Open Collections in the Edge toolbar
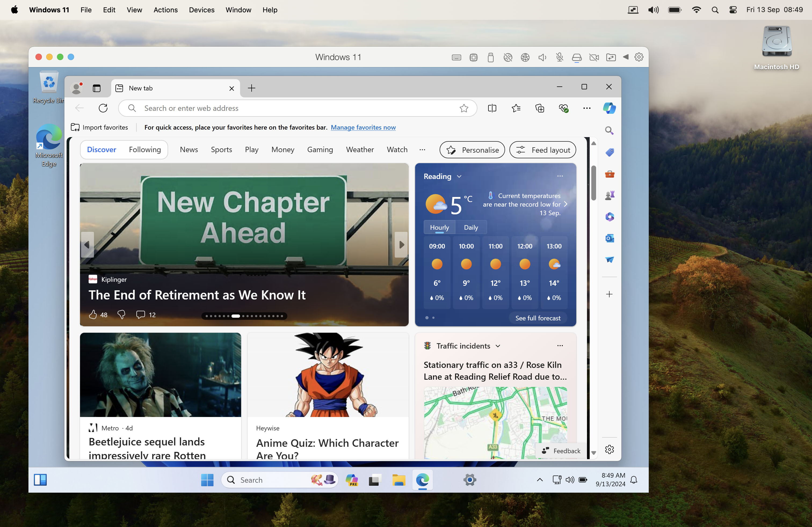Screen dimensions: 812x527 tap(539, 108)
